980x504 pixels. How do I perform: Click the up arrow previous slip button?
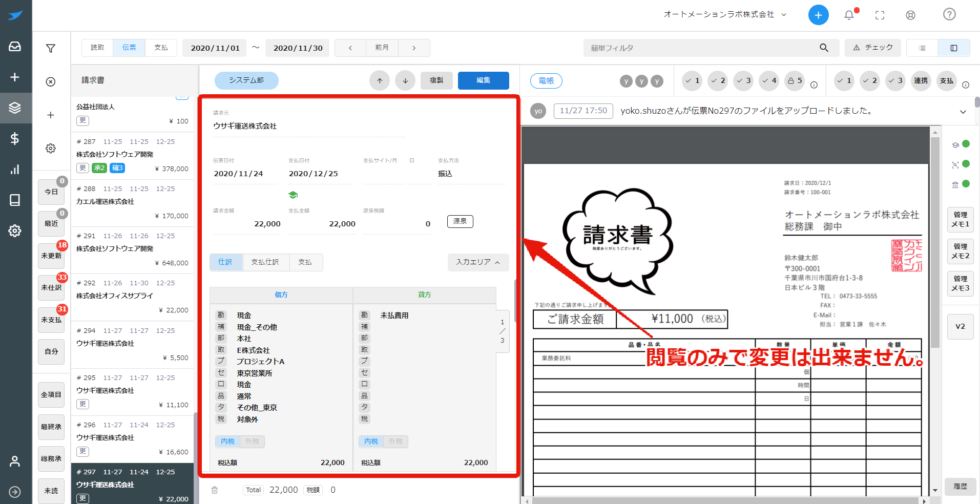pos(380,80)
